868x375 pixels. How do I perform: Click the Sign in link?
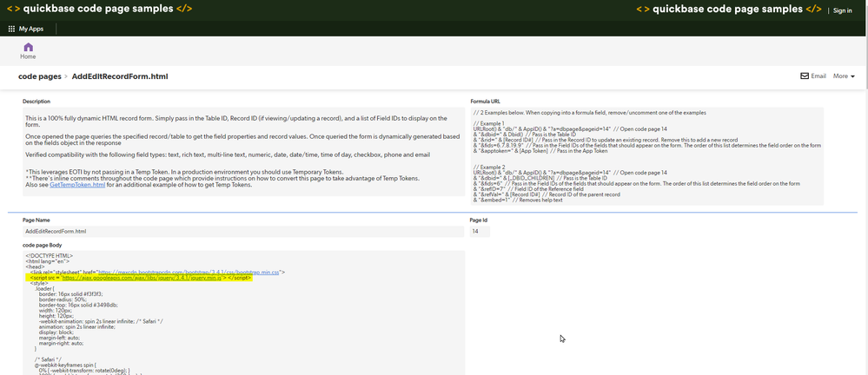pos(843,10)
